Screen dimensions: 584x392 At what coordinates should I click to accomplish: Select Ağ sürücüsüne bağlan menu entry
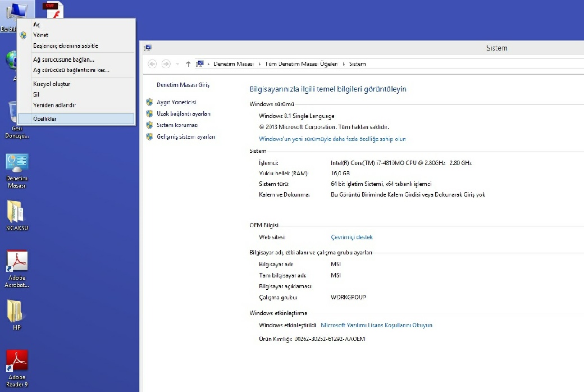click(76, 60)
